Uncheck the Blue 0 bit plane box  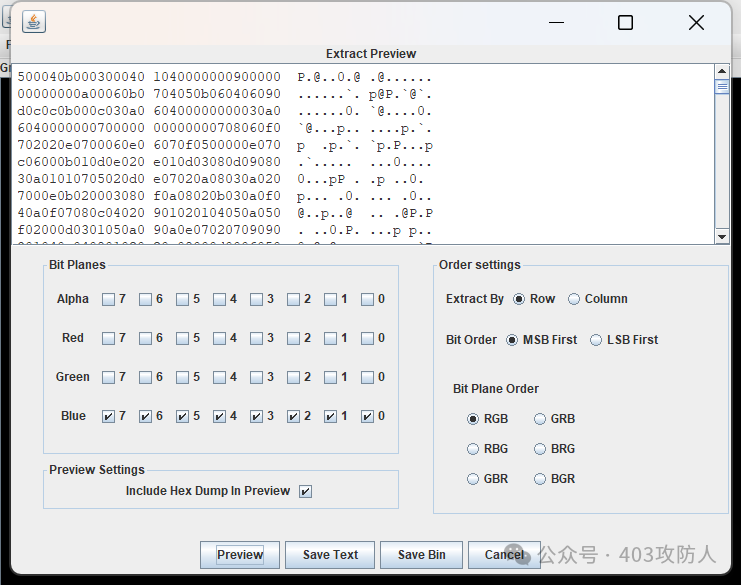367,416
